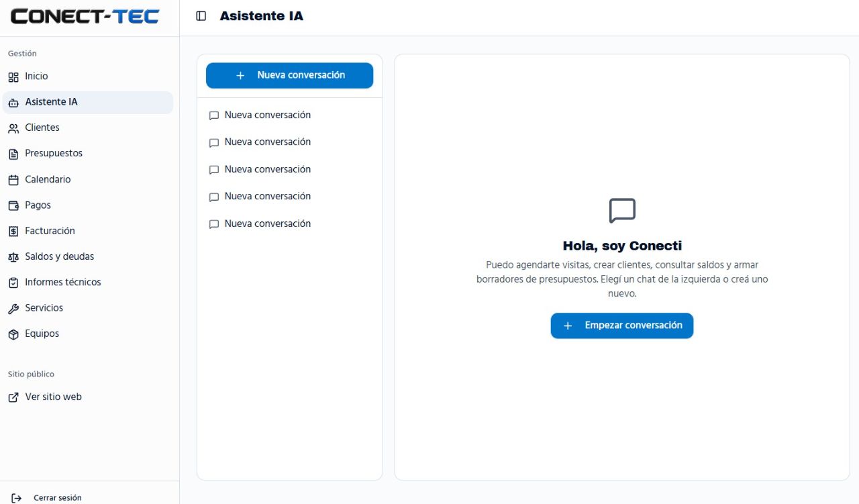The image size is (859, 504).
Task: Go to the Clientes section
Action: coord(88,128)
